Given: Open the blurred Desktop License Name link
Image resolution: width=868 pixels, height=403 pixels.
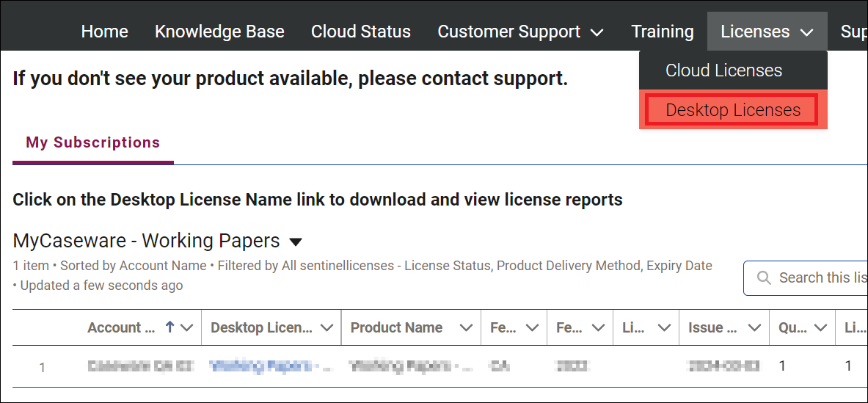Looking at the screenshot, I should 263,366.
